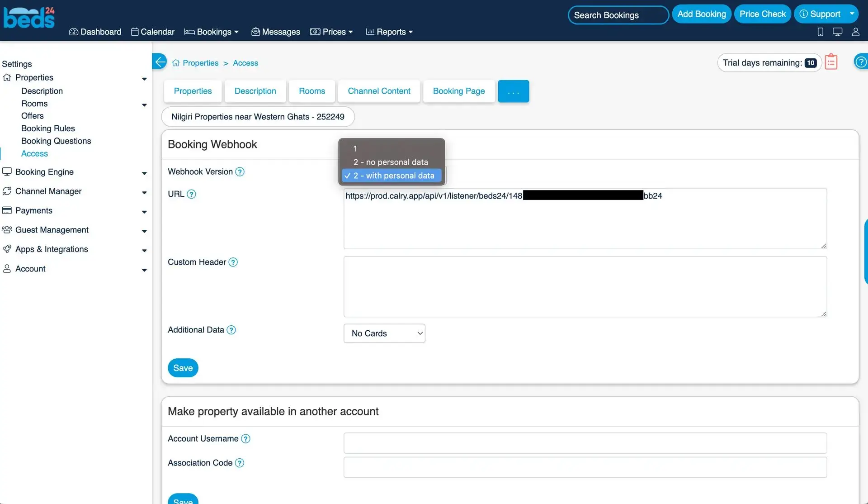Click the Account Username help icon
The image size is (868, 504).
246,438
